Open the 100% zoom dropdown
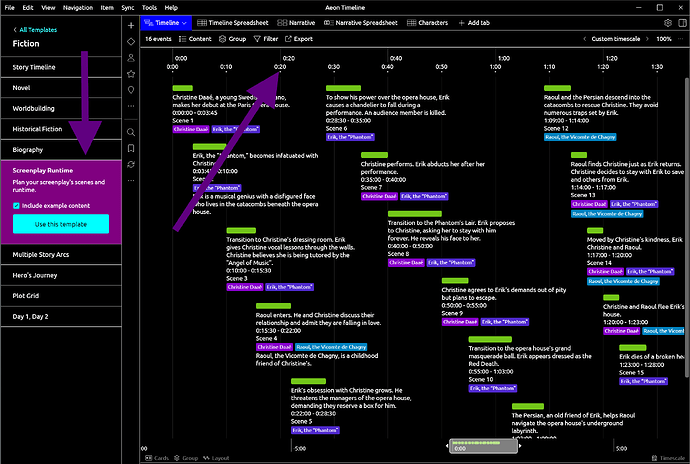 pyautogui.click(x=668, y=38)
